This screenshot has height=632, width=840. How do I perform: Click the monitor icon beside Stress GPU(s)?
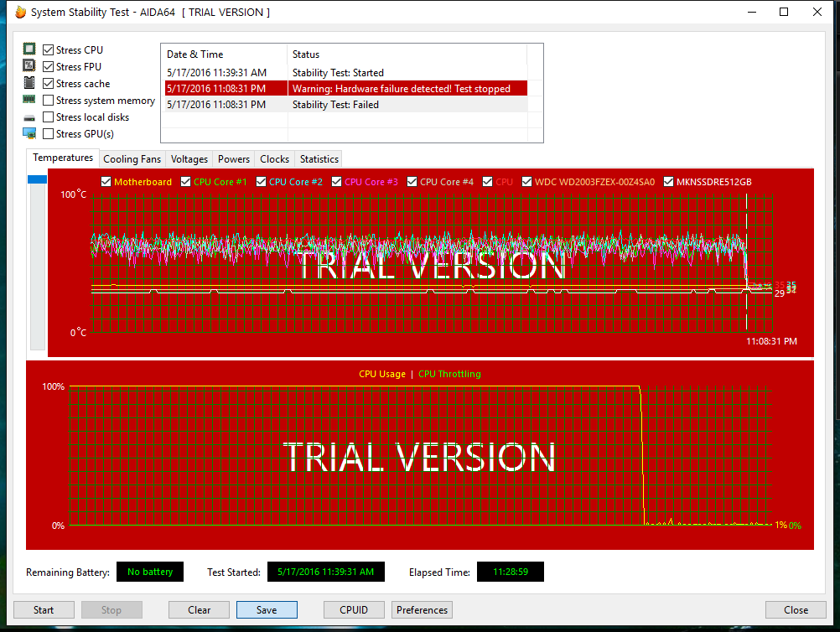click(x=29, y=133)
